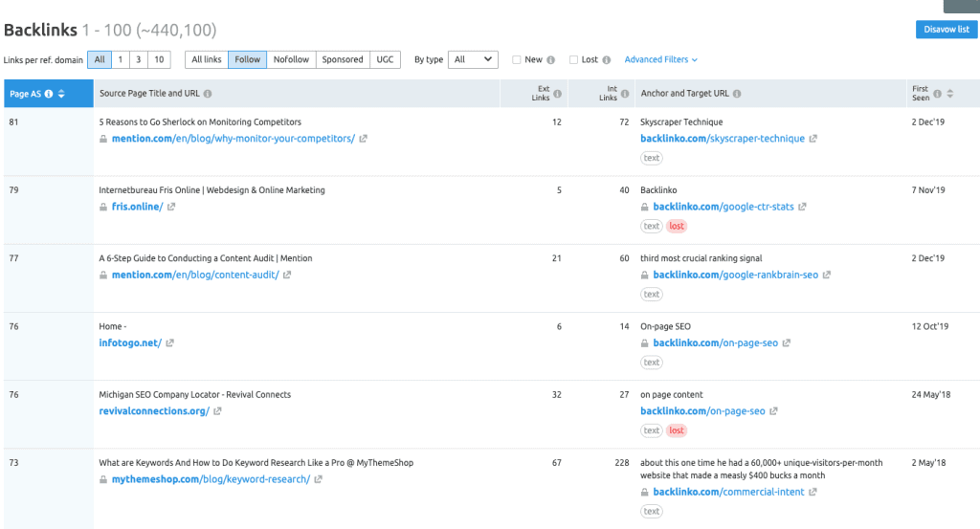The width and height of the screenshot is (980, 529).
Task: Open external link icon beside backlinko.com/commercial-intent
Action: coord(813,492)
